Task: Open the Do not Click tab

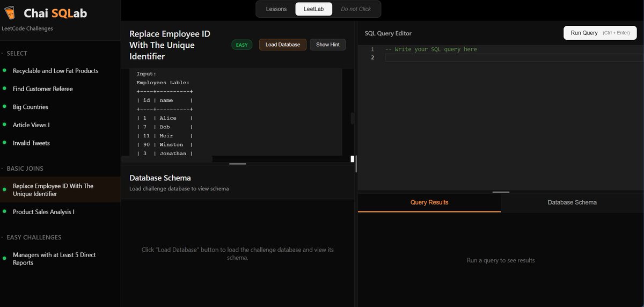Action: click(x=356, y=9)
